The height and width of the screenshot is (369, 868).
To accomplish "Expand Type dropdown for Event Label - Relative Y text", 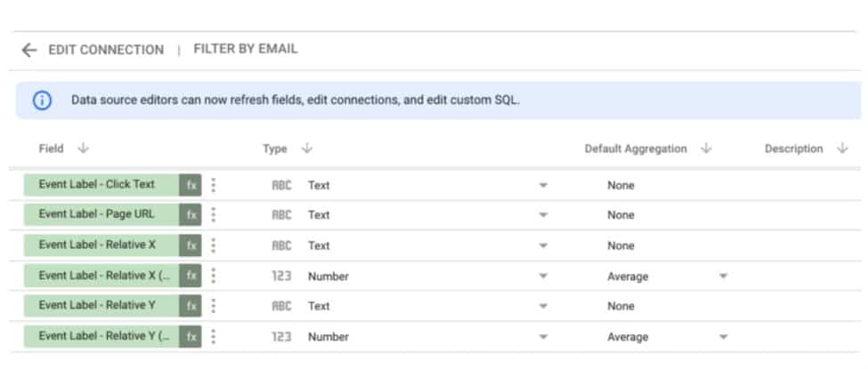I will pos(543,306).
